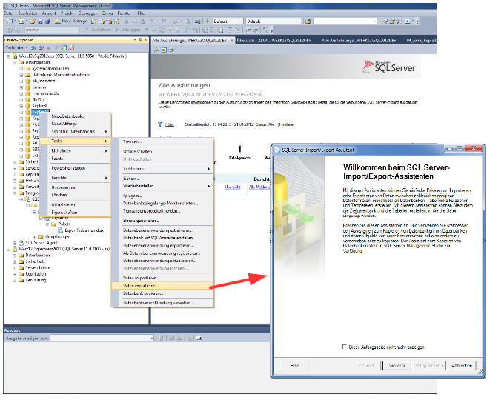Click the activity monitor icon in toolbar
This screenshot has width=504, height=420.
(198, 21)
